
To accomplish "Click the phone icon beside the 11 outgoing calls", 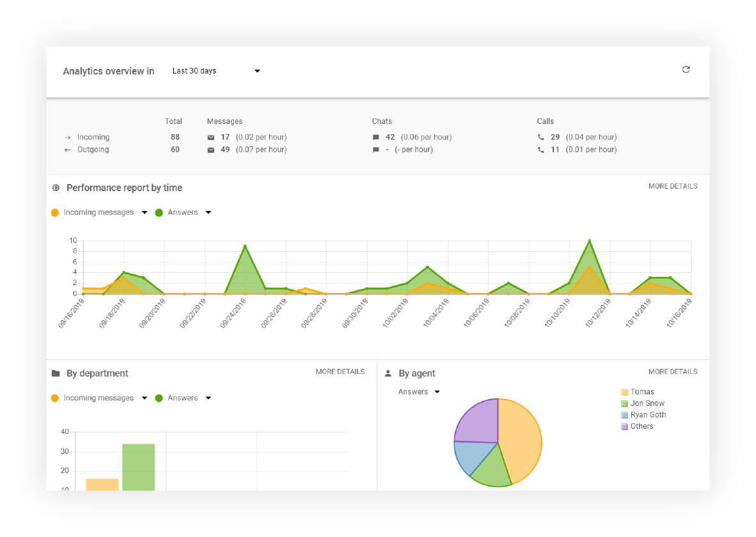I will coord(541,149).
